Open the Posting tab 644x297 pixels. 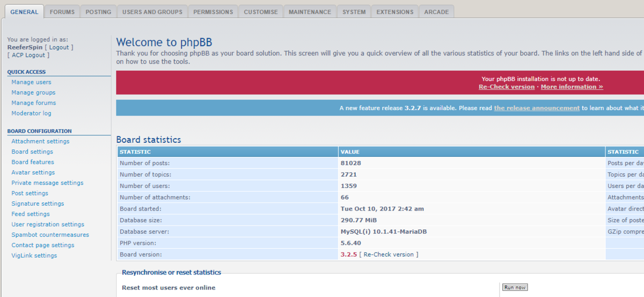(x=98, y=12)
